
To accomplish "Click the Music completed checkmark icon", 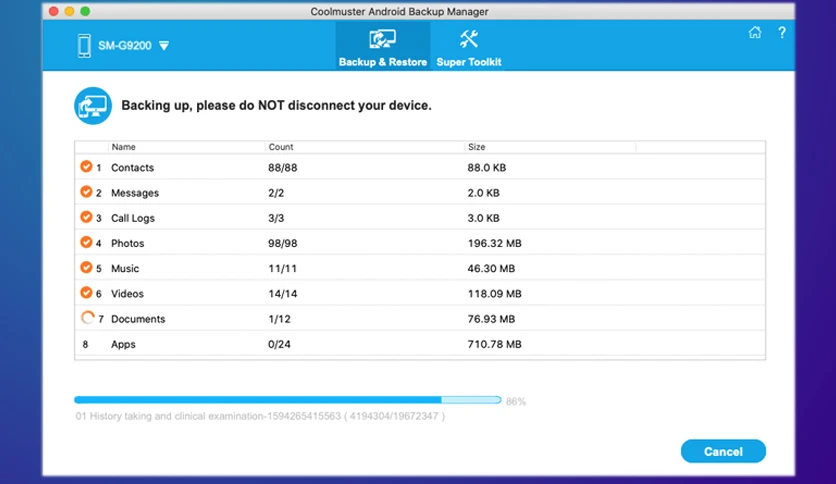I will pyautogui.click(x=86, y=267).
